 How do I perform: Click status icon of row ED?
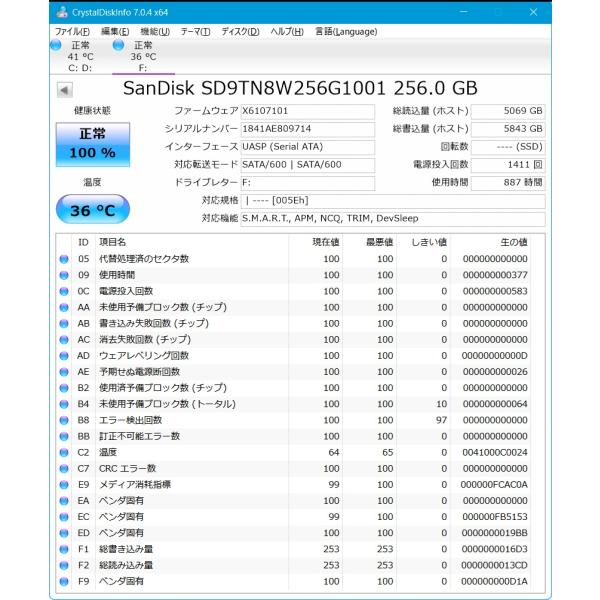64,533
